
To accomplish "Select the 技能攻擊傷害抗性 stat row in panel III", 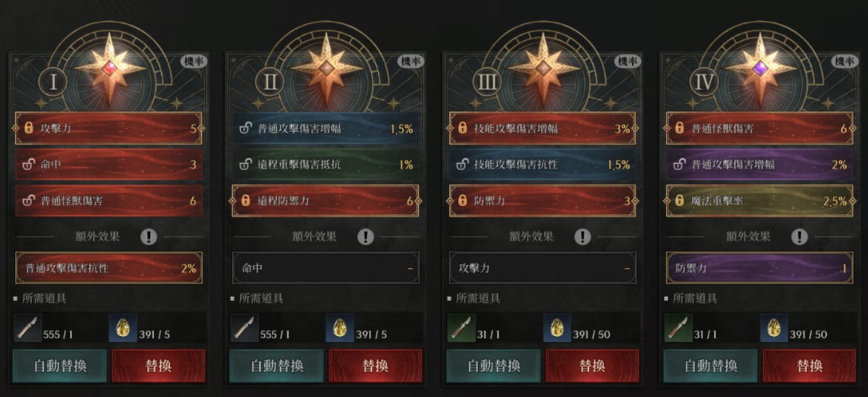I will click(543, 165).
